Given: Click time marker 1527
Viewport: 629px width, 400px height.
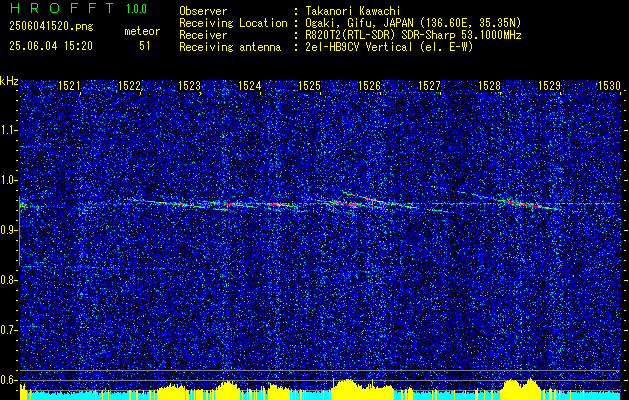Looking at the screenshot, I should [430, 85].
